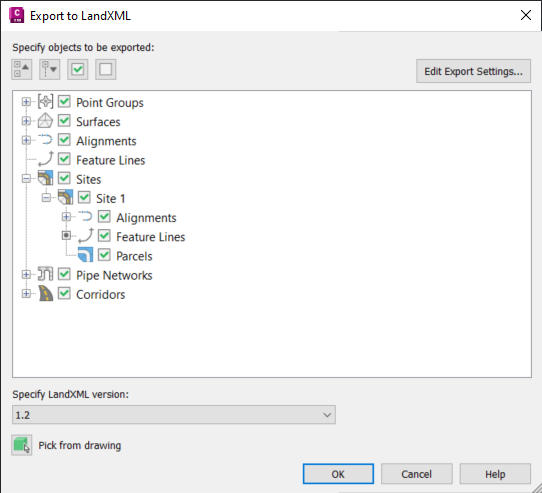Image resolution: width=542 pixels, height=493 pixels.
Task: Collapse the Sites tree node
Action: [26, 178]
